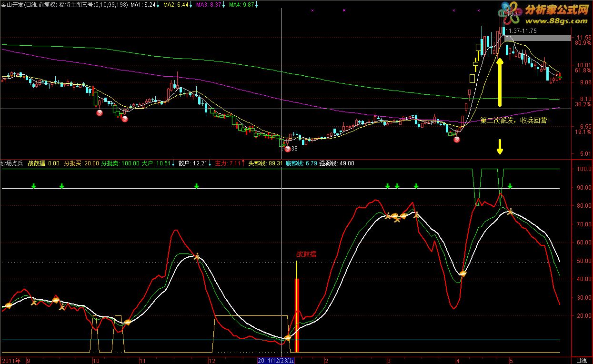Click the crossed-swords marker at the May peak of the white line
The width and height of the screenshot is (593, 364).
click(x=510, y=211)
